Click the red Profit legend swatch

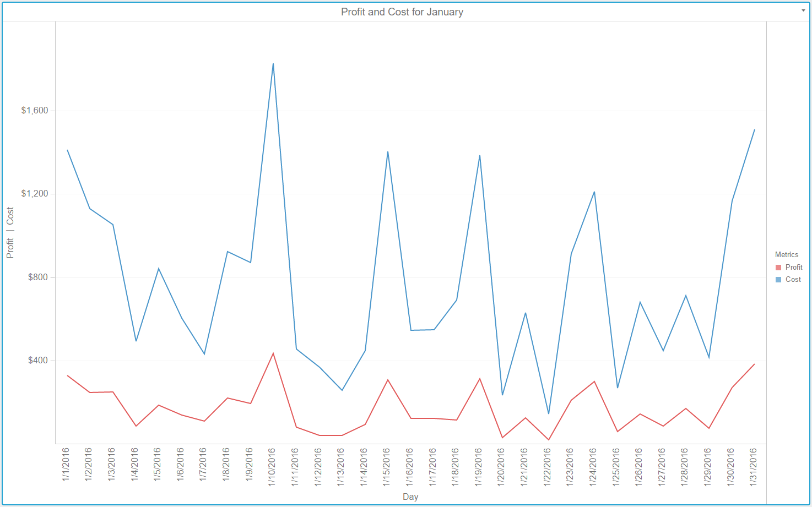tap(778, 268)
